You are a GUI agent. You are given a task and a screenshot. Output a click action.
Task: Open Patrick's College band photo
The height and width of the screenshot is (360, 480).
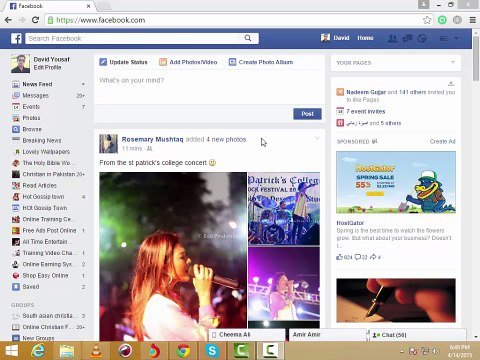284,209
